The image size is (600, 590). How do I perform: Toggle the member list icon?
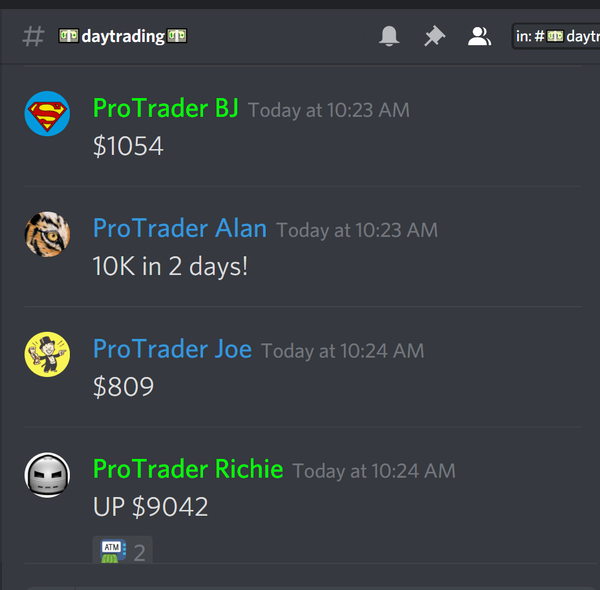click(x=479, y=36)
